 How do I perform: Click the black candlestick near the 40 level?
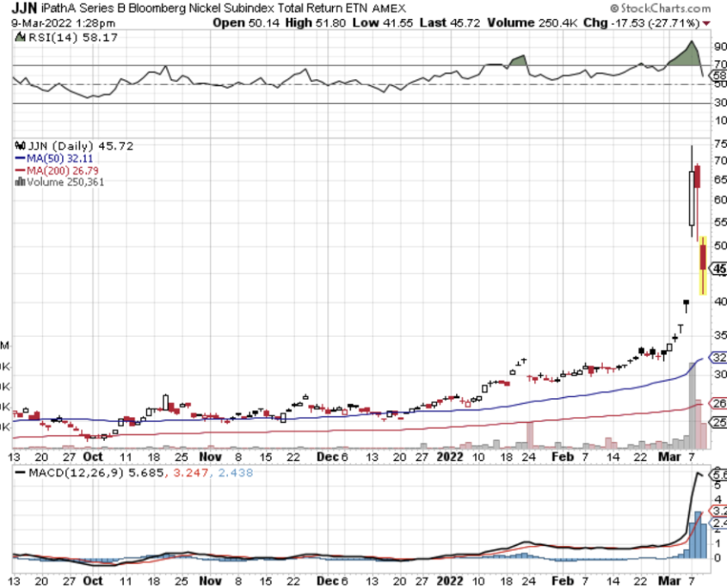click(687, 303)
